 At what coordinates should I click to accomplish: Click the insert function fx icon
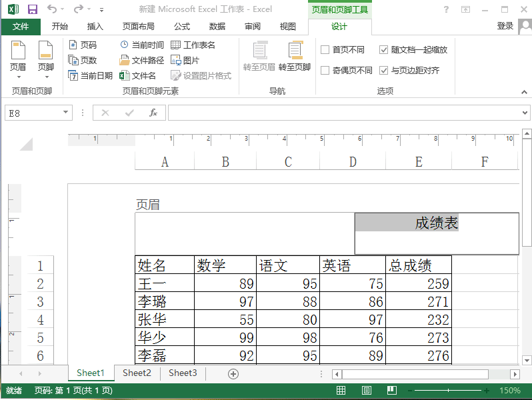coord(153,113)
